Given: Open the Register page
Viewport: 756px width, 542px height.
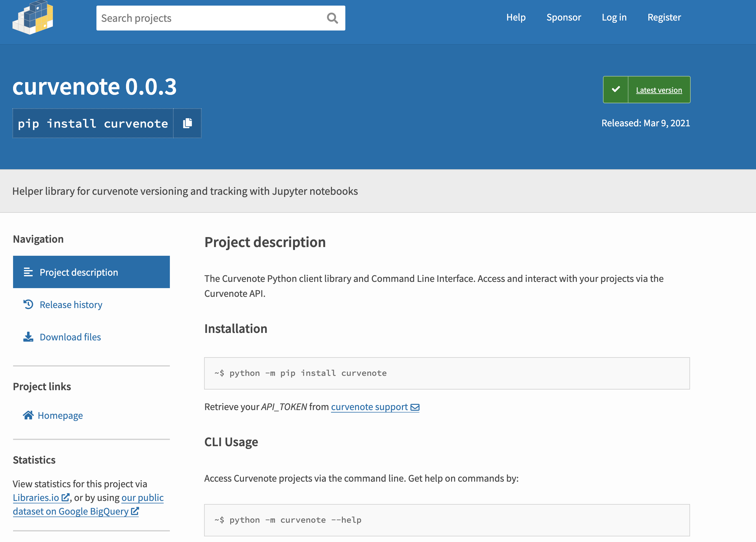Looking at the screenshot, I should (x=664, y=17).
